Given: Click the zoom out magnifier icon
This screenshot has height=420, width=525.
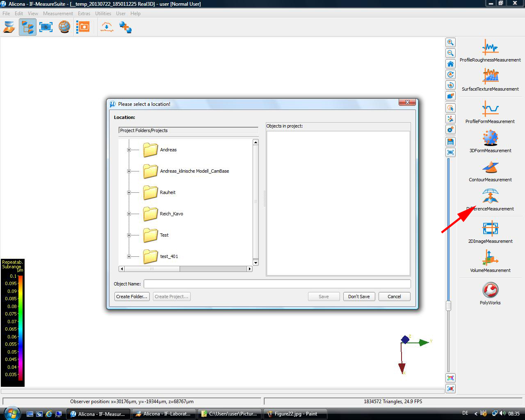Looking at the screenshot, I should pyautogui.click(x=450, y=53).
